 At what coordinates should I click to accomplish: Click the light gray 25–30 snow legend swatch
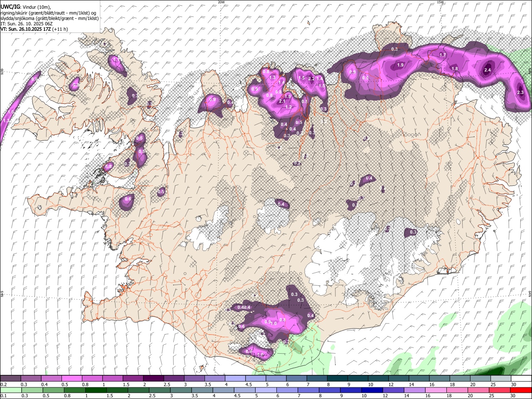[x=500, y=379]
